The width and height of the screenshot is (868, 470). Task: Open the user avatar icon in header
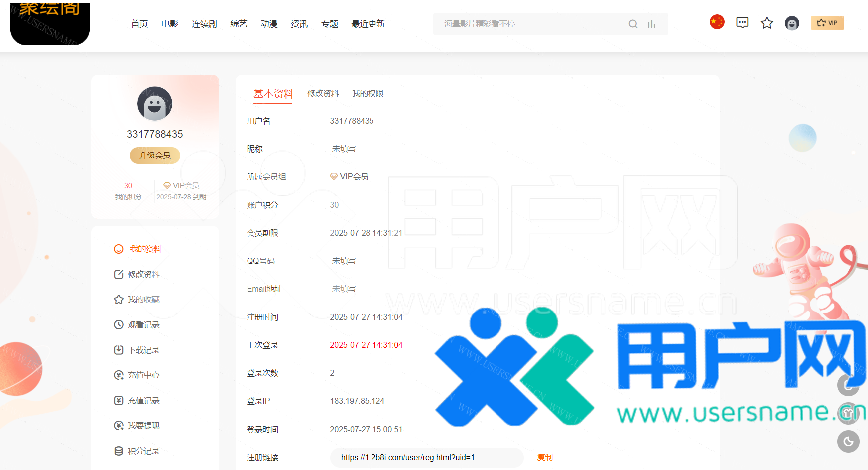tap(792, 23)
